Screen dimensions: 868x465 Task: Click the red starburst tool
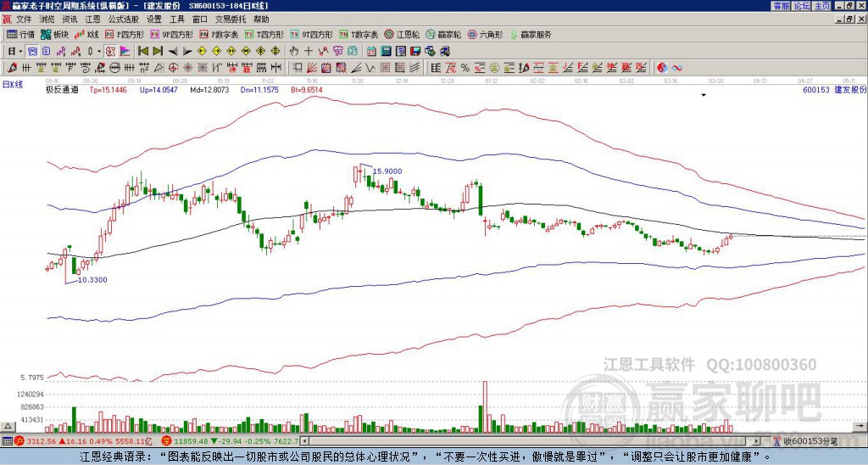(x=187, y=68)
